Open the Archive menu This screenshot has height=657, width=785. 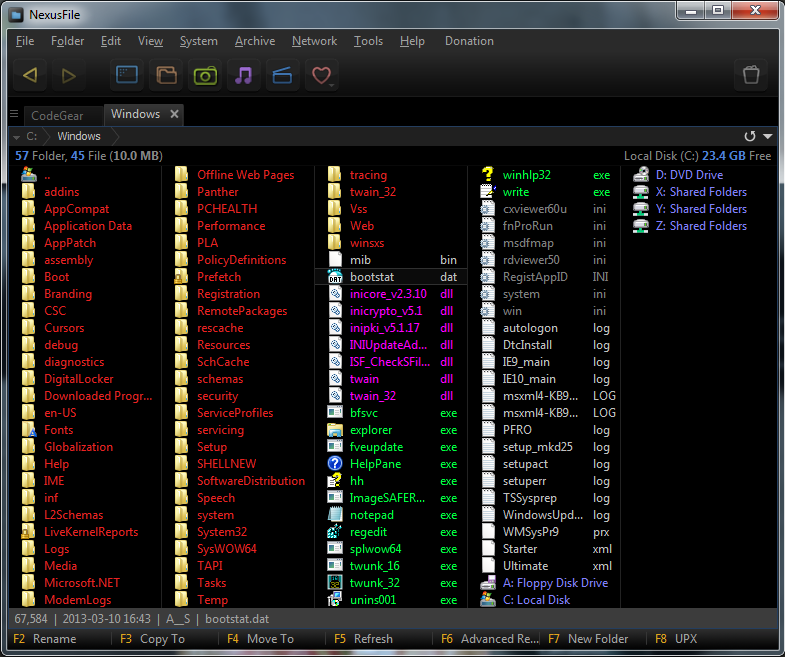tap(255, 41)
